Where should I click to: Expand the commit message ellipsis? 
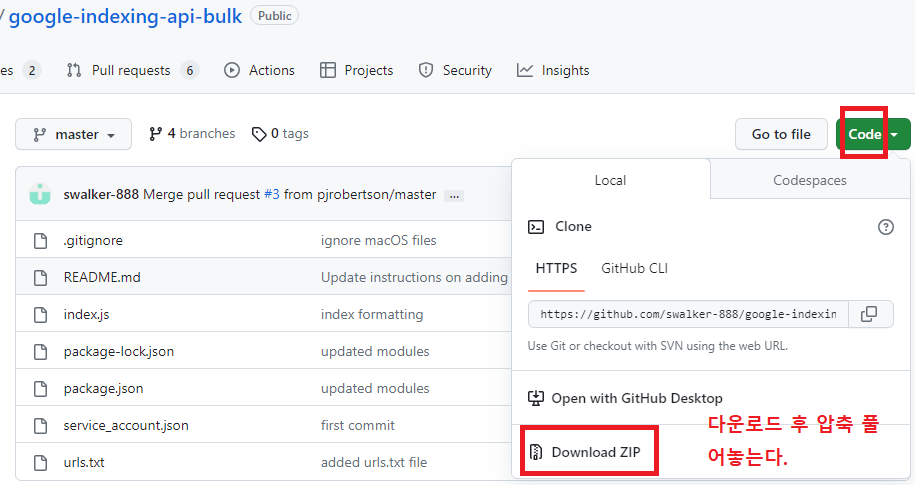(x=454, y=196)
